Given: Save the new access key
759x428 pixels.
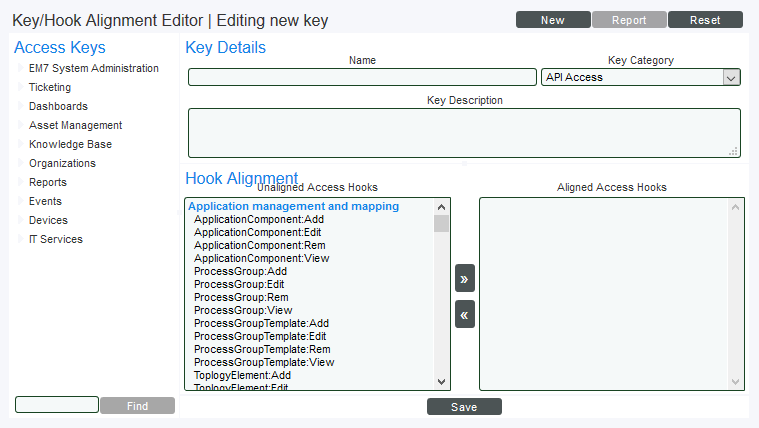Looking at the screenshot, I should tap(464, 407).
